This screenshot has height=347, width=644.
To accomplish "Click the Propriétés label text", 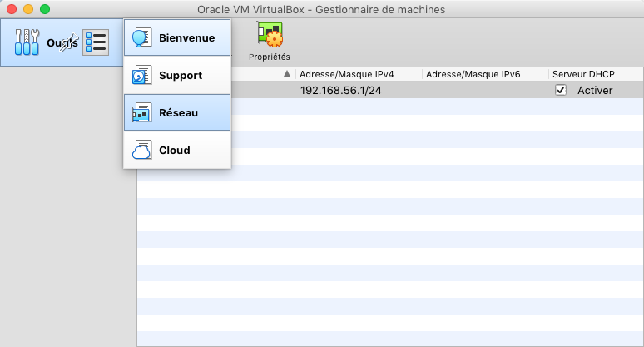I will tap(270, 57).
